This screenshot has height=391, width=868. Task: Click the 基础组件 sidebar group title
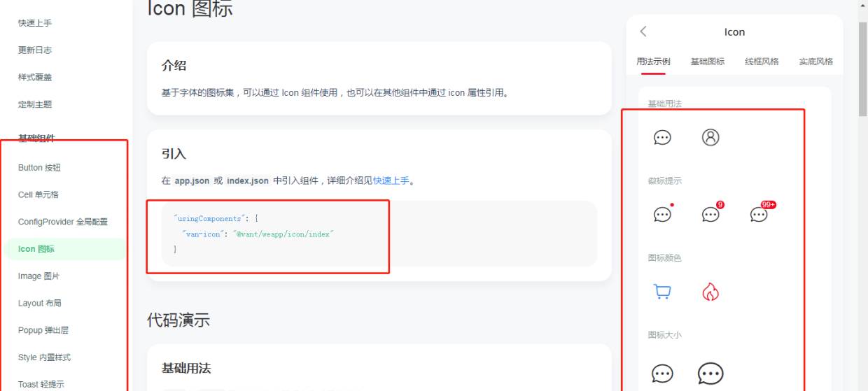pos(36,138)
